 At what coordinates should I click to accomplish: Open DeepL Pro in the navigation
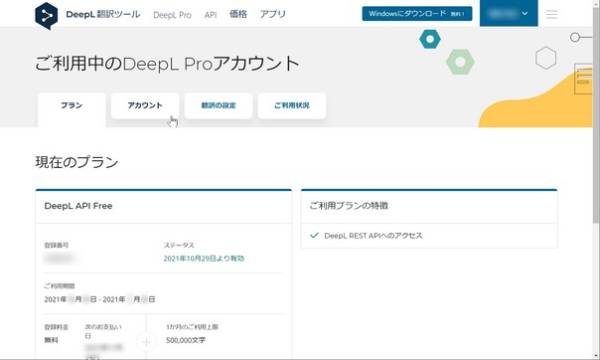coord(172,15)
